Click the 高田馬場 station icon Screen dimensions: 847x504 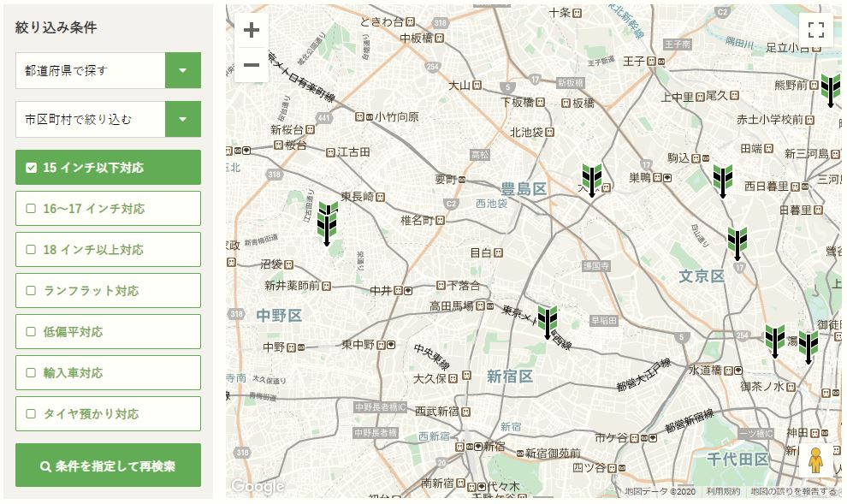click(x=480, y=306)
